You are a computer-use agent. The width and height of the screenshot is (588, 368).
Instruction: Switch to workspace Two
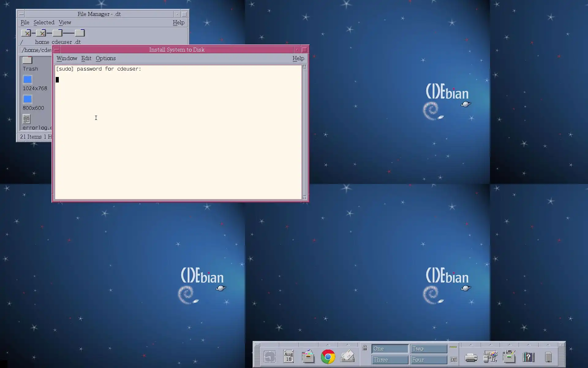pos(428,349)
